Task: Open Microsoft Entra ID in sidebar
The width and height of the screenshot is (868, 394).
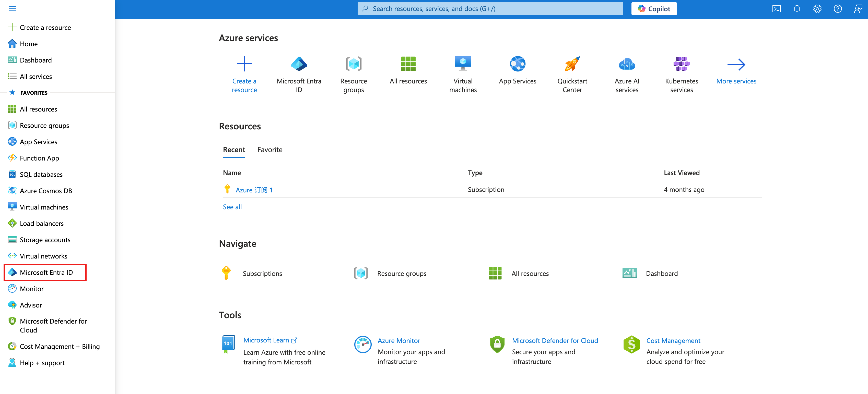Action: (x=46, y=272)
